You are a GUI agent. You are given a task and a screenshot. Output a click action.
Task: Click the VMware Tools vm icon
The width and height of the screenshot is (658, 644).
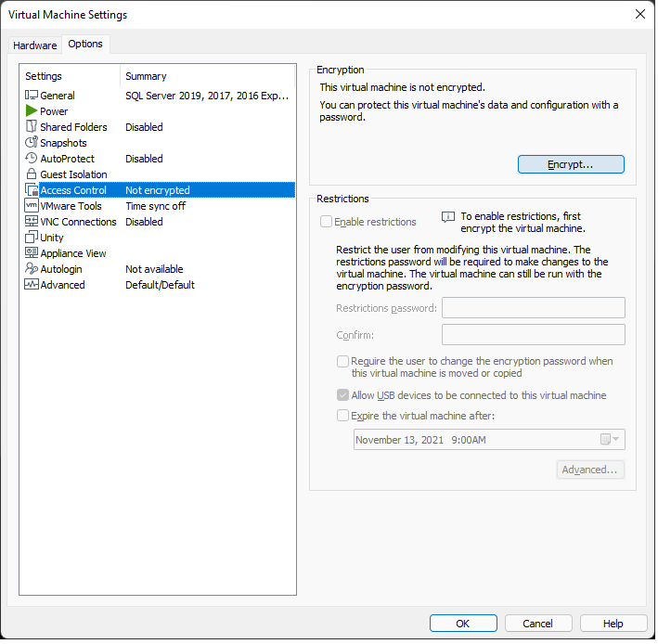(x=32, y=206)
